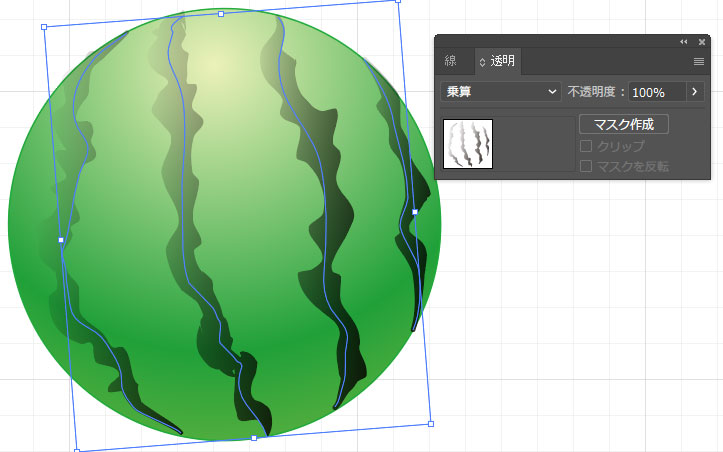Viewport: 723px width, 452px height.
Task: Toggle the クリップ checkbox
Action: pos(586,146)
